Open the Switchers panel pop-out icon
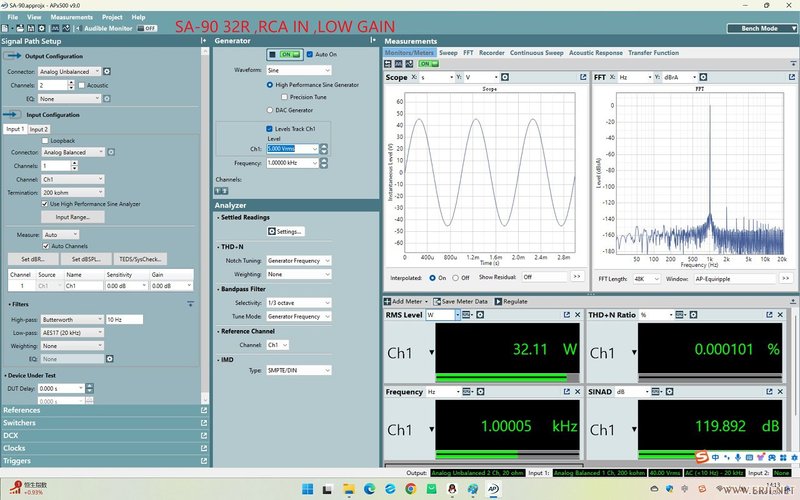Screen dimensions: 800x500 coord(204,423)
